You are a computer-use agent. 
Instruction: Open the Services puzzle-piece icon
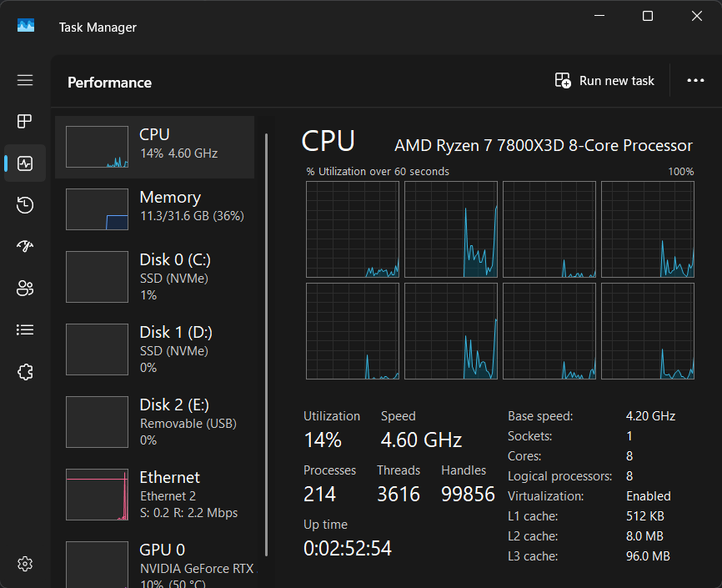coord(25,372)
